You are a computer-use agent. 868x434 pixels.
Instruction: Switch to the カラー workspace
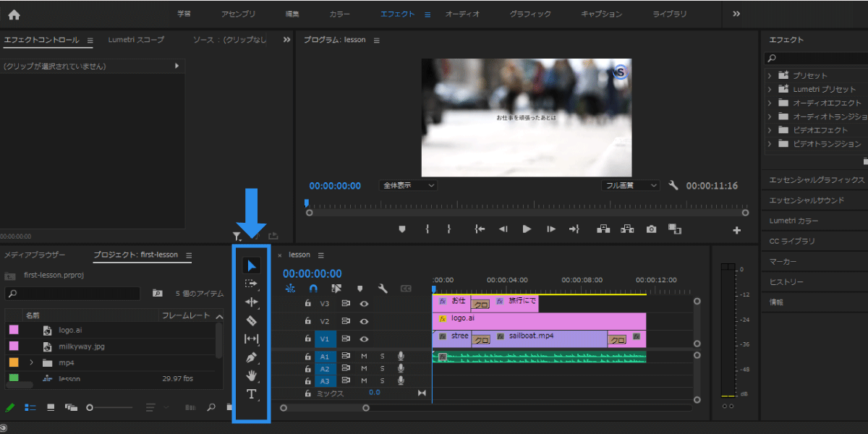pyautogui.click(x=339, y=14)
